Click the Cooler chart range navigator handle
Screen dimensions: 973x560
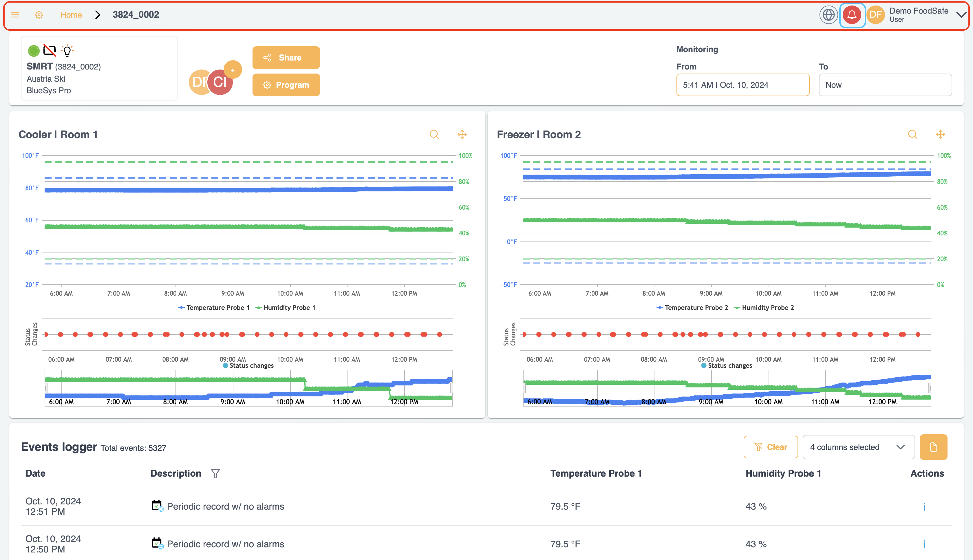46,388
